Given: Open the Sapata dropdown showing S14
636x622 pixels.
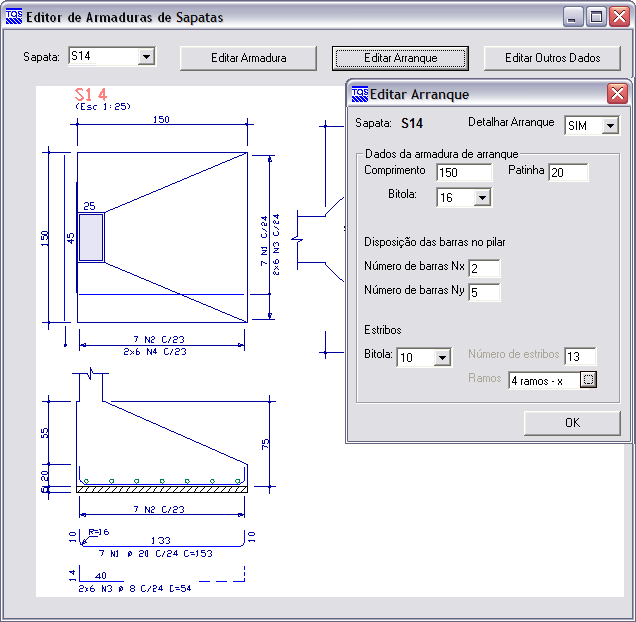Looking at the screenshot, I should coord(147,57).
